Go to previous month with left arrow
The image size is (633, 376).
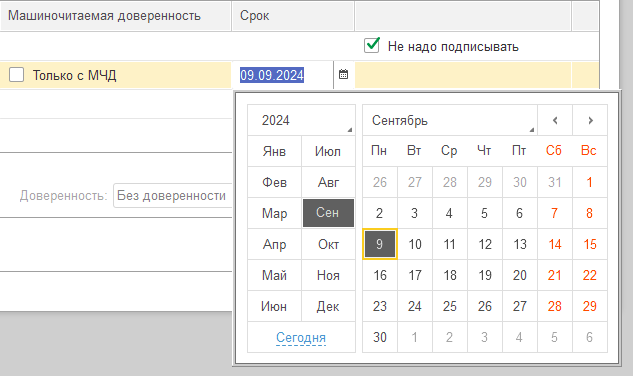click(x=555, y=120)
